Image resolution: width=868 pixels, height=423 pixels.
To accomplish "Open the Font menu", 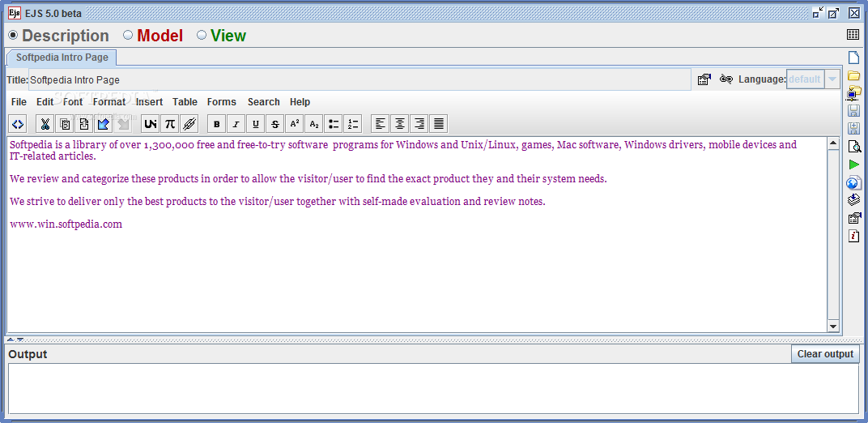I will (73, 102).
